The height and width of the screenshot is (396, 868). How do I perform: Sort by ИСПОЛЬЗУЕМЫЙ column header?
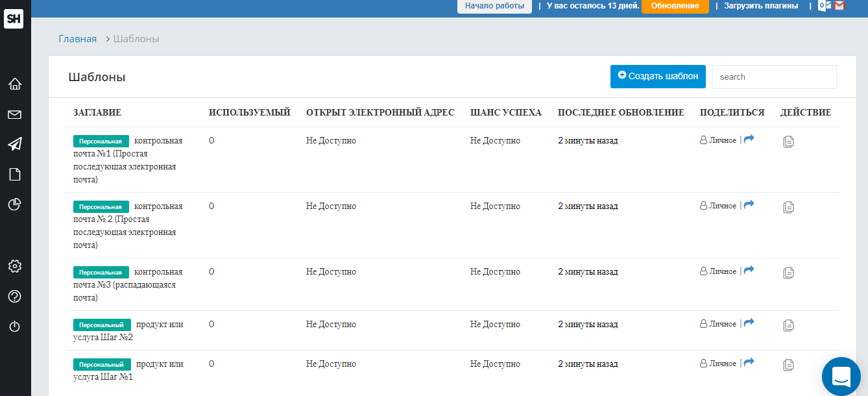point(249,112)
